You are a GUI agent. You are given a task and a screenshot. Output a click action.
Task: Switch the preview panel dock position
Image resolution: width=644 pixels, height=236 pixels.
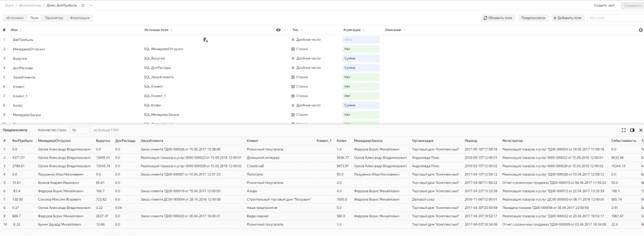632,130
